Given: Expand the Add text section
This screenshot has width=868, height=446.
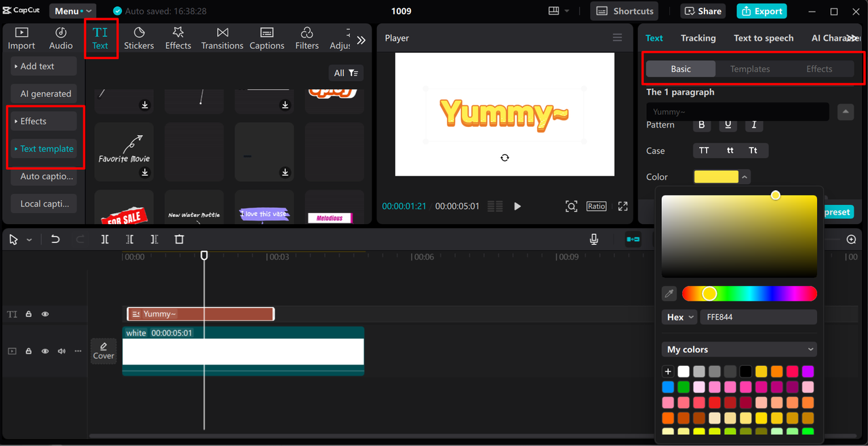Looking at the screenshot, I should pyautogui.click(x=44, y=66).
